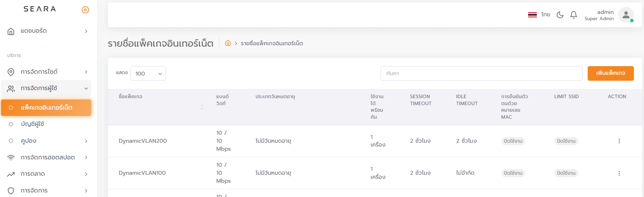Open action menu for DynamicVLAN100
Image resolution: width=644 pixels, height=197 pixels.
pos(619,173)
